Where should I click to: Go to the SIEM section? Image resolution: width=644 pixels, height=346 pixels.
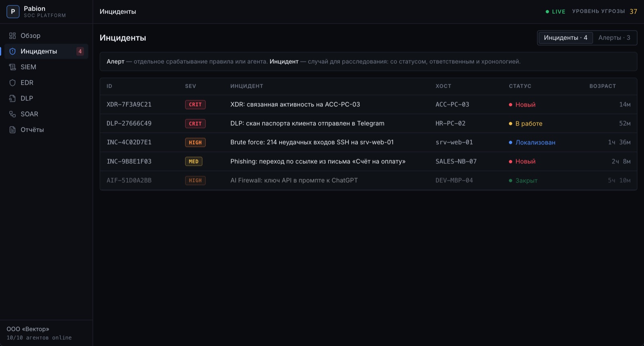pyautogui.click(x=46, y=67)
